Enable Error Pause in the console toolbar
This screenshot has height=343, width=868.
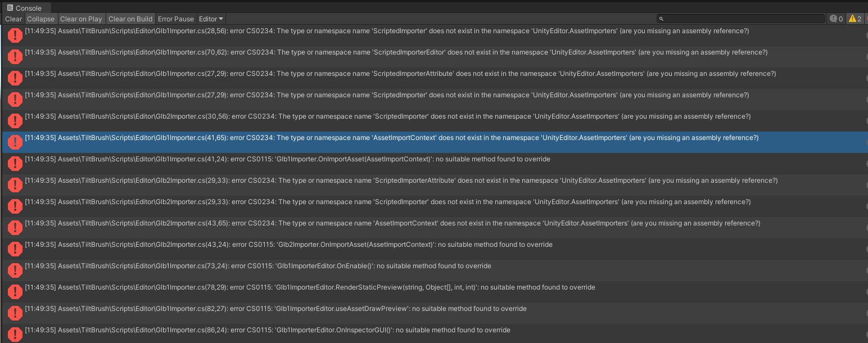coord(175,19)
